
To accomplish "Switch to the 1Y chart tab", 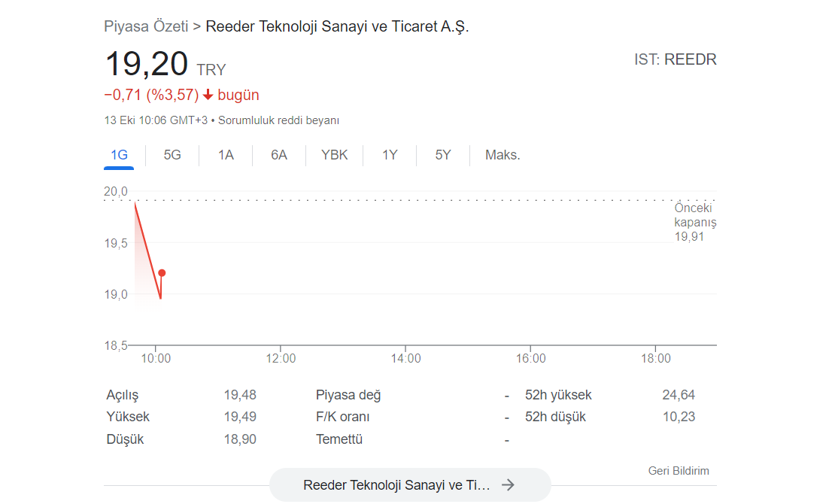I will (390, 155).
